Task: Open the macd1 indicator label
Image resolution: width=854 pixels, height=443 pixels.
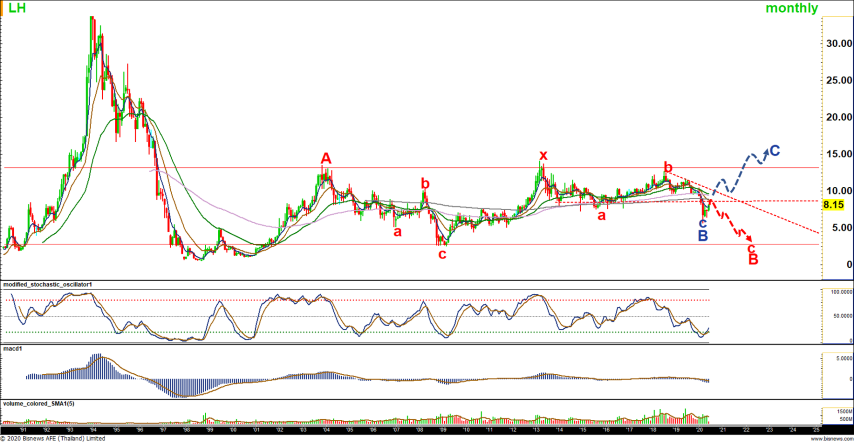Action: point(12,349)
